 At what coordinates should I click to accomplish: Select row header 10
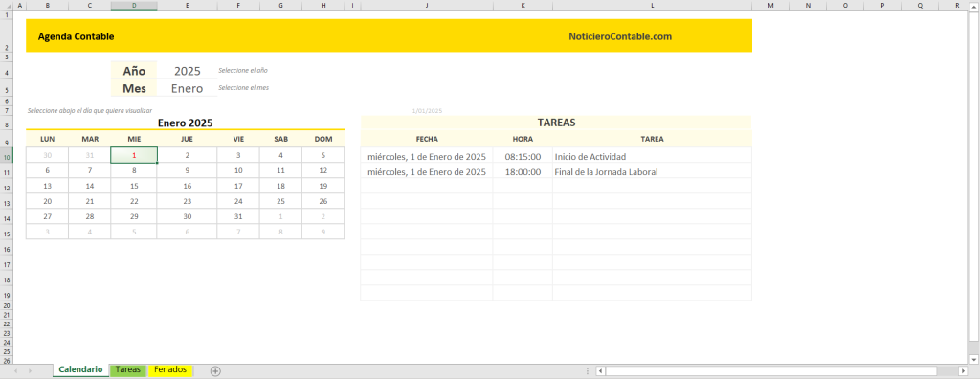(7, 156)
